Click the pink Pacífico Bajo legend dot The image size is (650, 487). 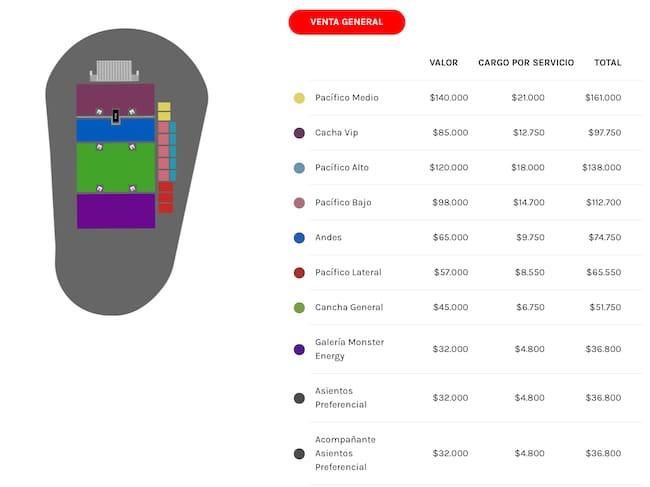pos(299,203)
